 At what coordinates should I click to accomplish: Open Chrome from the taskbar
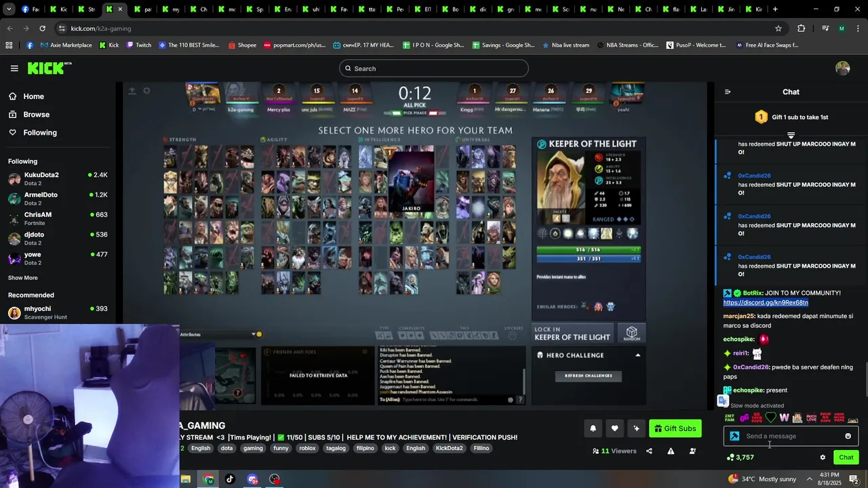click(x=208, y=479)
